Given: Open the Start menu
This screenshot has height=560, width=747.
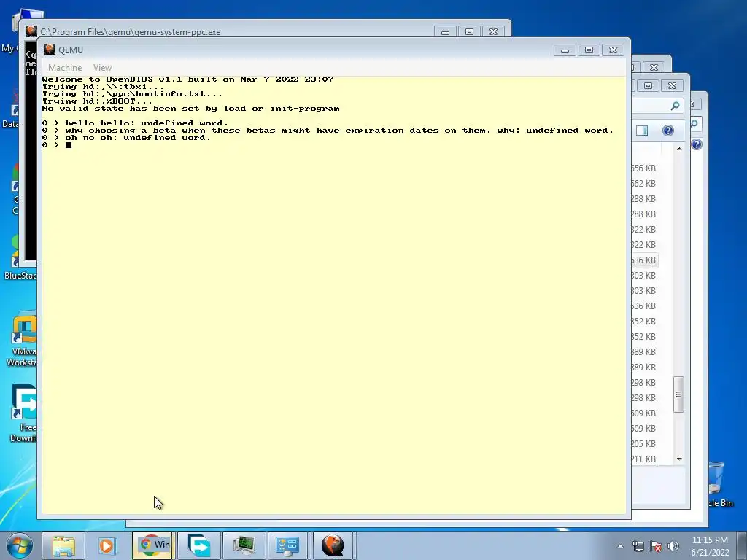Looking at the screenshot, I should [20, 545].
